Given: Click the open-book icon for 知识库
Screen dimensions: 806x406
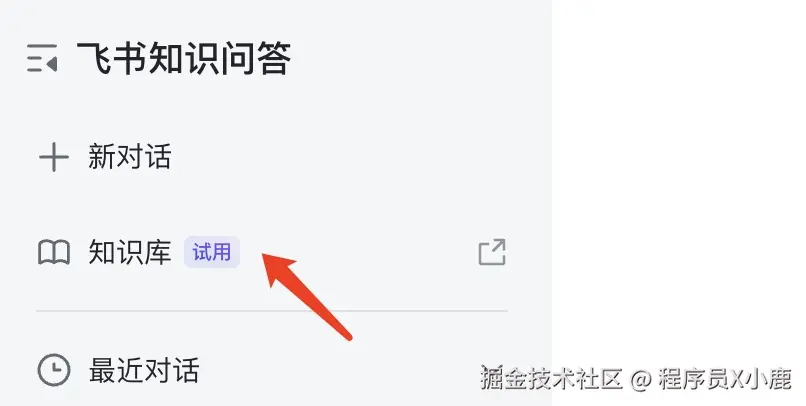Looking at the screenshot, I should [x=54, y=252].
